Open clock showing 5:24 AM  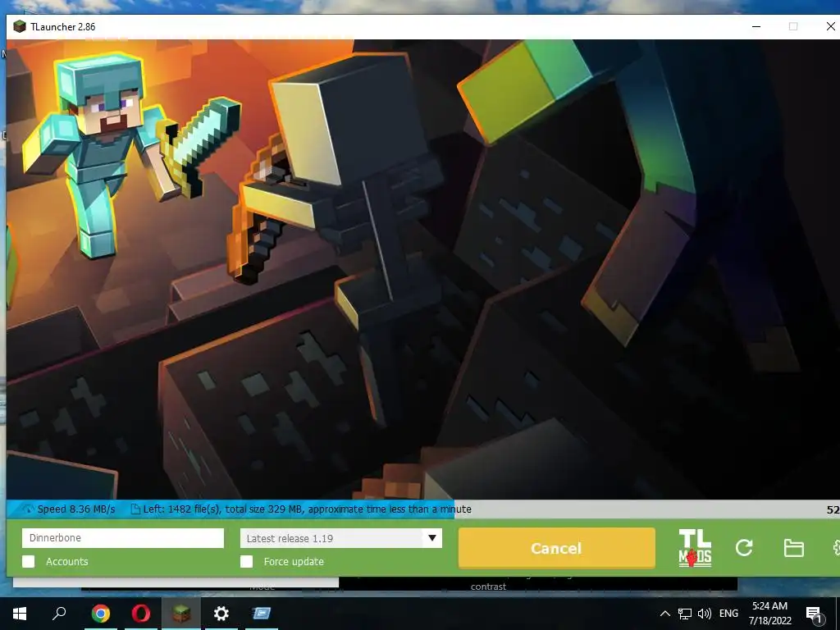[769, 614]
